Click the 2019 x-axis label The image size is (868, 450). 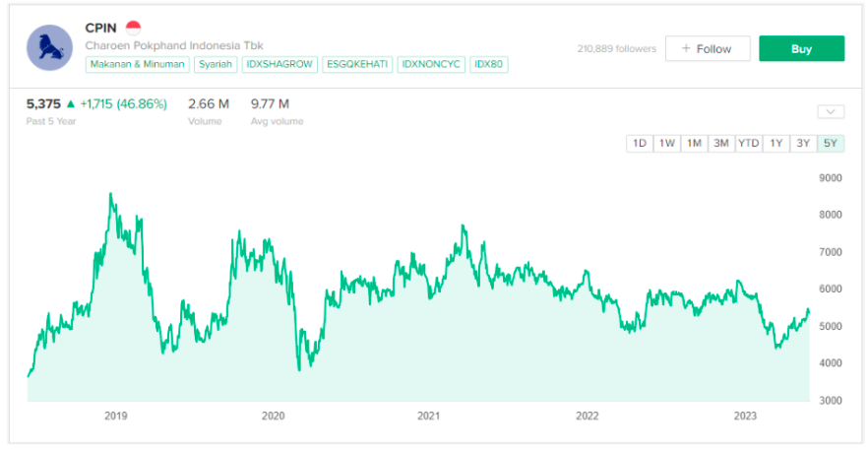(x=116, y=417)
